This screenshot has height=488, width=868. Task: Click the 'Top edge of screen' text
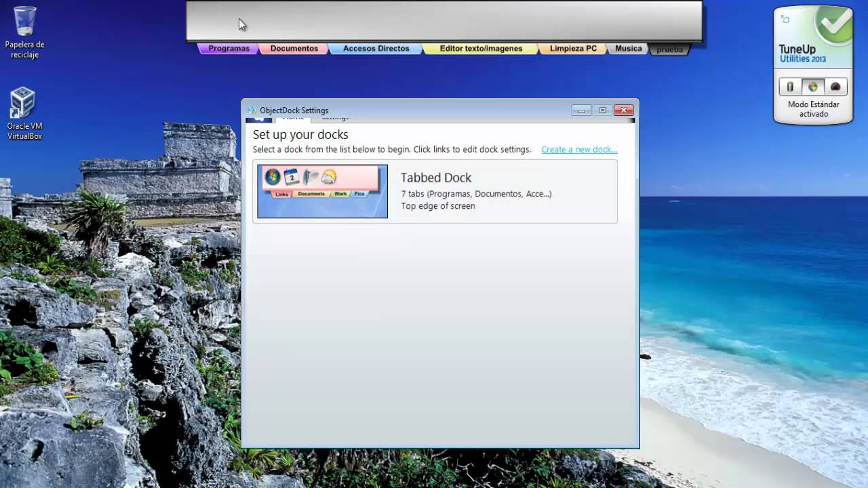(438, 206)
